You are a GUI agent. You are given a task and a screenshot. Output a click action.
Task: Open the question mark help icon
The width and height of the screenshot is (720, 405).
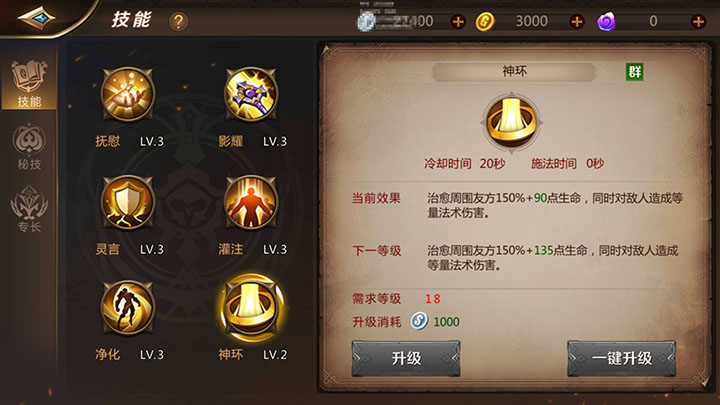pyautogui.click(x=179, y=22)
